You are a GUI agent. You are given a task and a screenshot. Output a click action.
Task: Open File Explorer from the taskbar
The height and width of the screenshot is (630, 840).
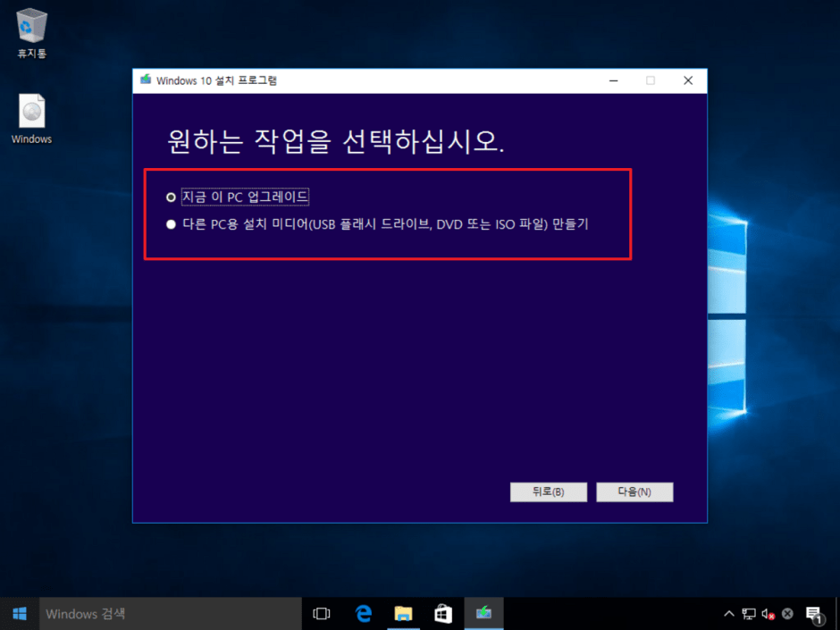coord(403,614)
